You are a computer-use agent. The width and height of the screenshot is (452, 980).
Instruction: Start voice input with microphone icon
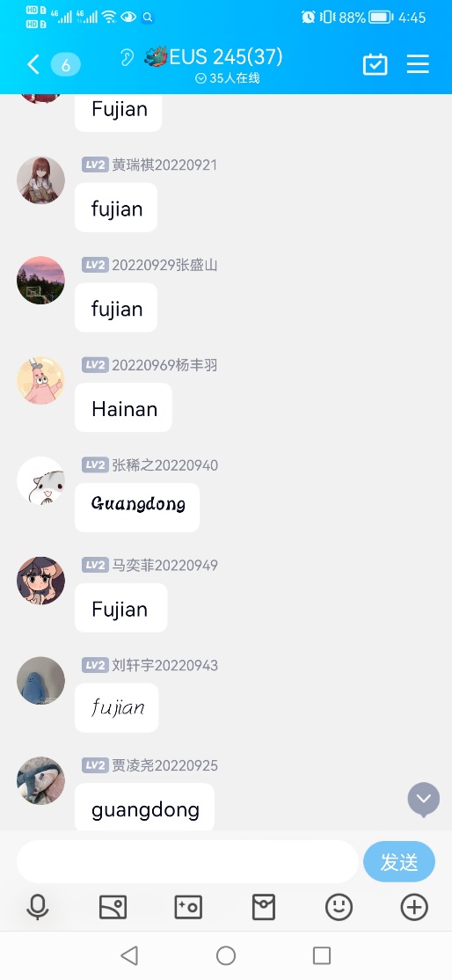pos(38,907)
